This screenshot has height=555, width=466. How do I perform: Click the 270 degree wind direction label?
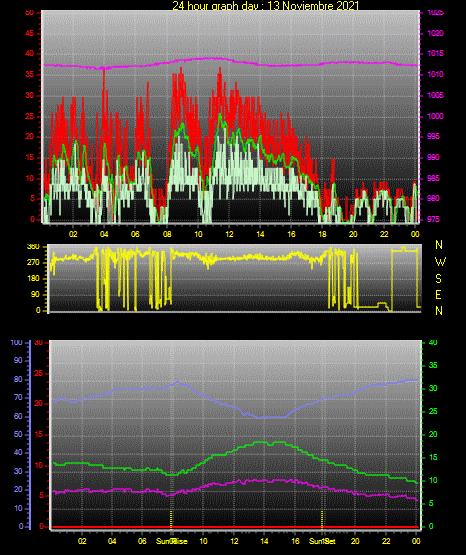[x=33, y=263]
